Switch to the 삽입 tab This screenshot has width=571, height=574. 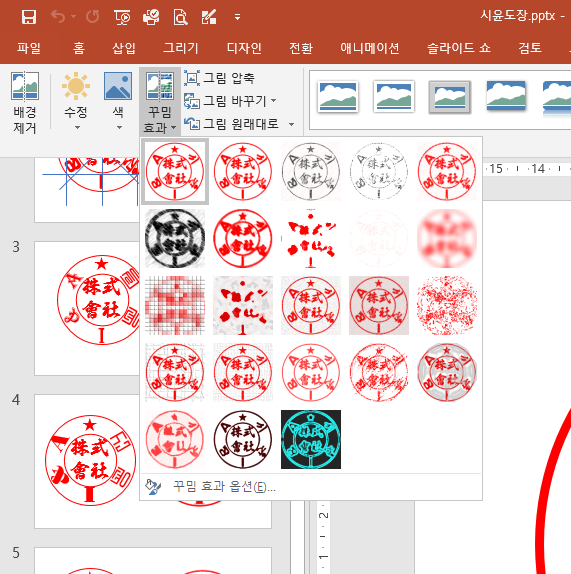click(124, 48)
